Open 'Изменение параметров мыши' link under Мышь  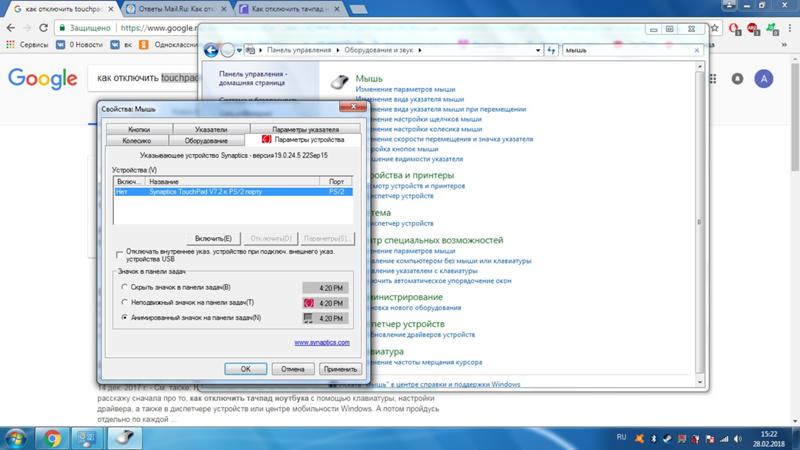click(405, 89)
